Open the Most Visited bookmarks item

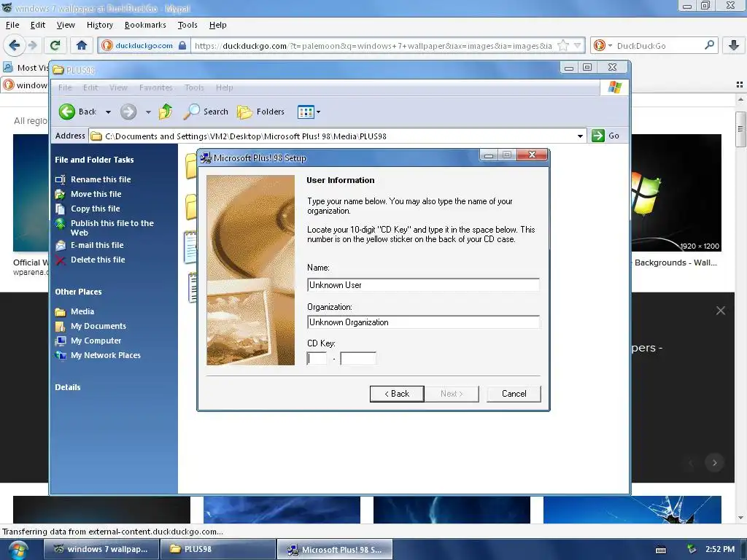coord(27,68)
